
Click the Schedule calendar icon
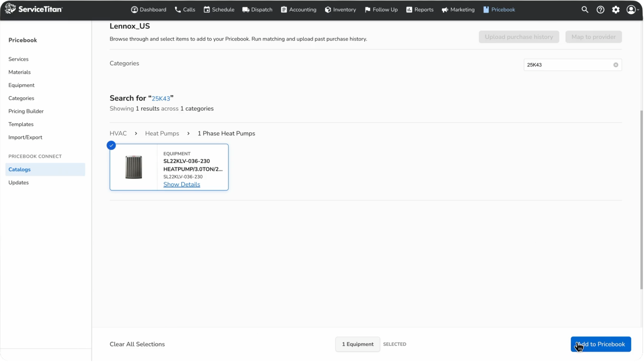click(207, 10)
